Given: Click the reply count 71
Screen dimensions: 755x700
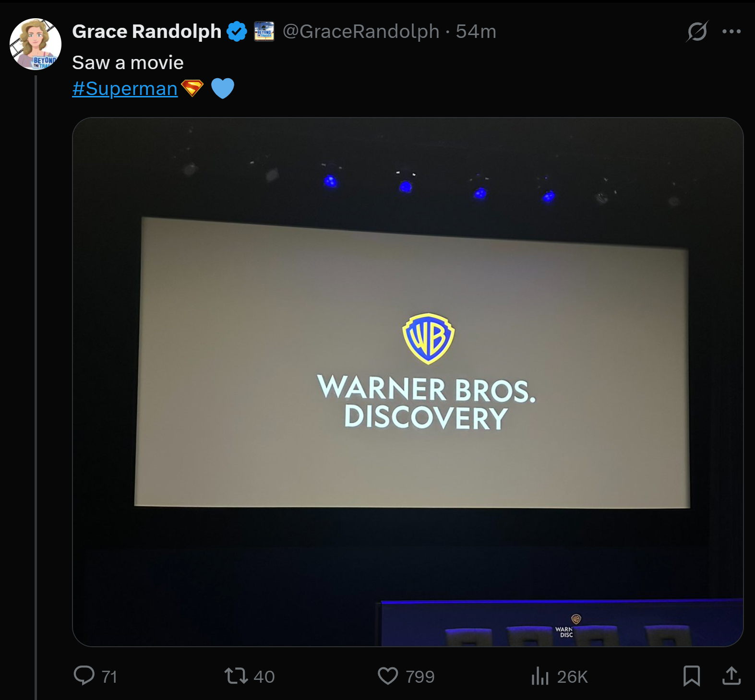Looking at the screenshot, I should 109,677.
